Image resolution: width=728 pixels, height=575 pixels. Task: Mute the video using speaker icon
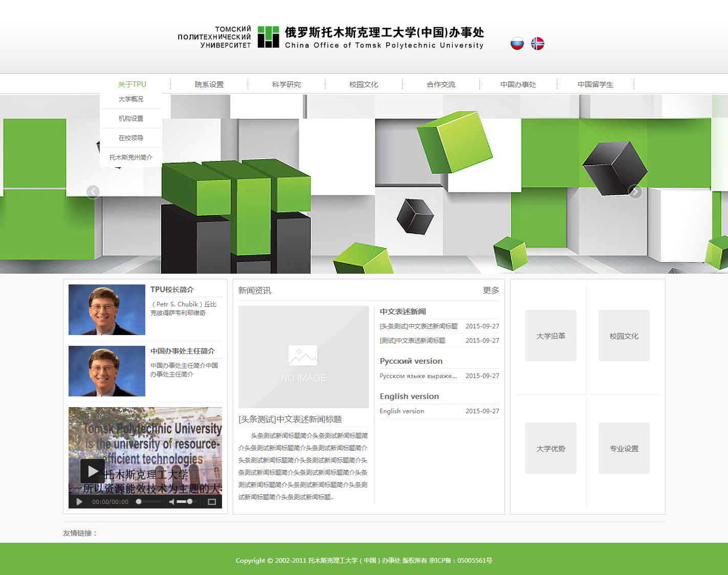point(172,502)
